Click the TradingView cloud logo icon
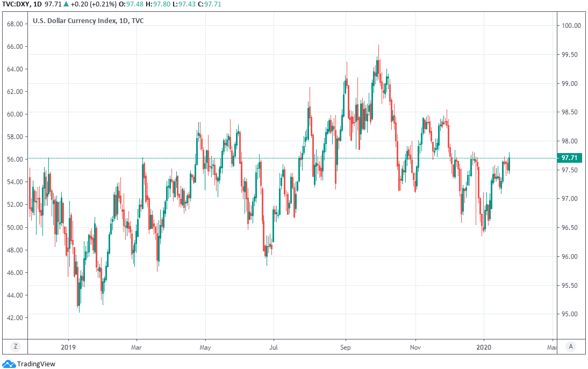 (x=9, y=364)
